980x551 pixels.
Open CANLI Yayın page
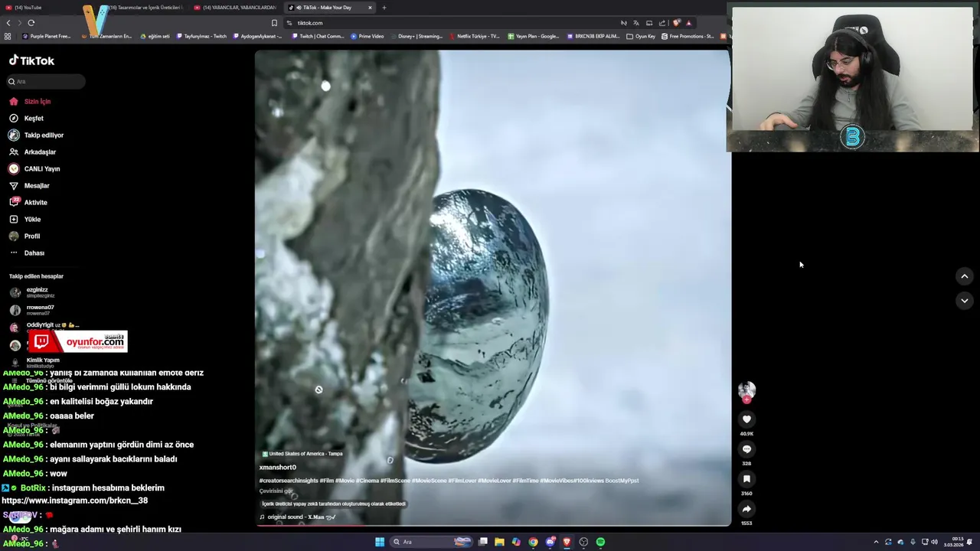coord(34,168)
